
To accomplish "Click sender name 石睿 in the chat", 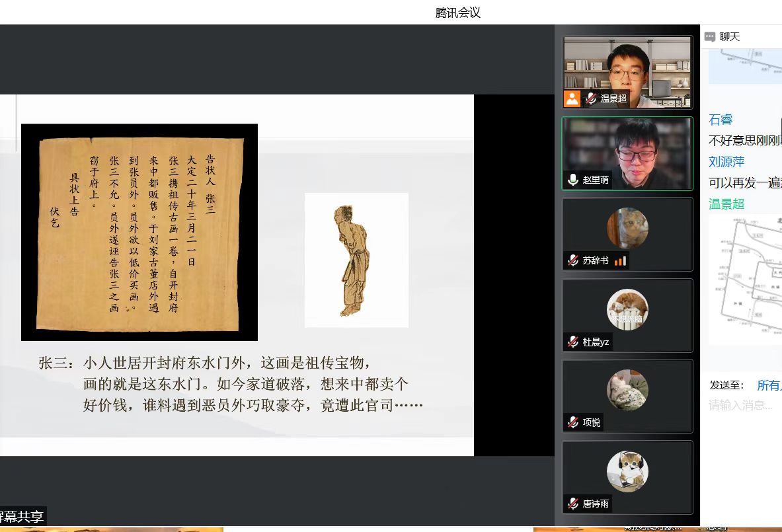I will click(x=721, y=120).
